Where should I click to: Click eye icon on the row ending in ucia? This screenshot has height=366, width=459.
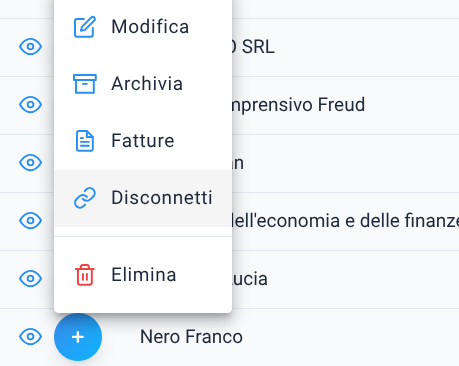click(30, 279)
